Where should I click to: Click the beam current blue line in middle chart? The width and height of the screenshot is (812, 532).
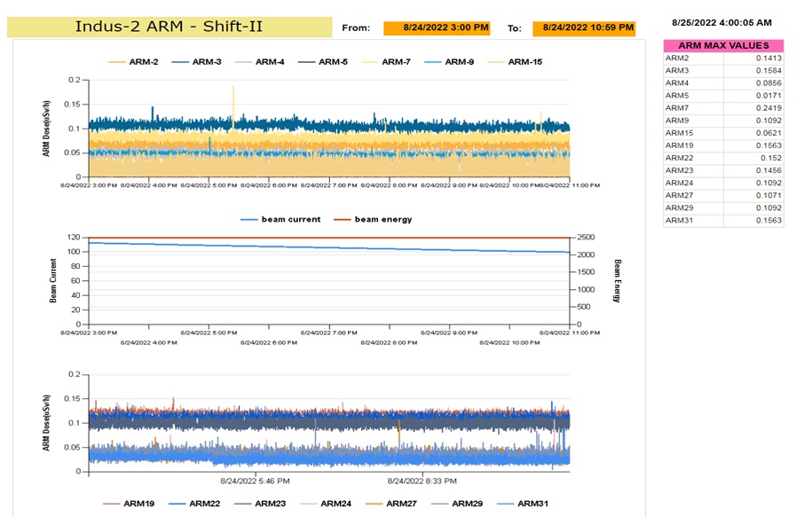tap(329, 247)
